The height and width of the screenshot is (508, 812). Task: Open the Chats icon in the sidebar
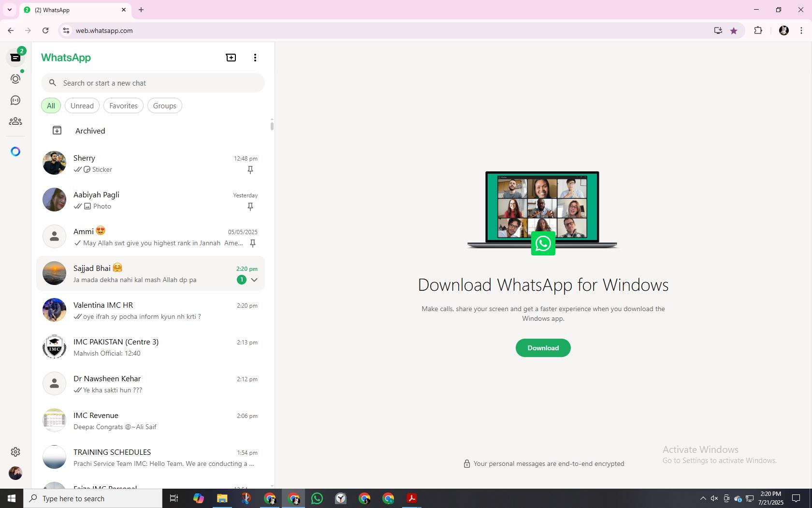15,58
